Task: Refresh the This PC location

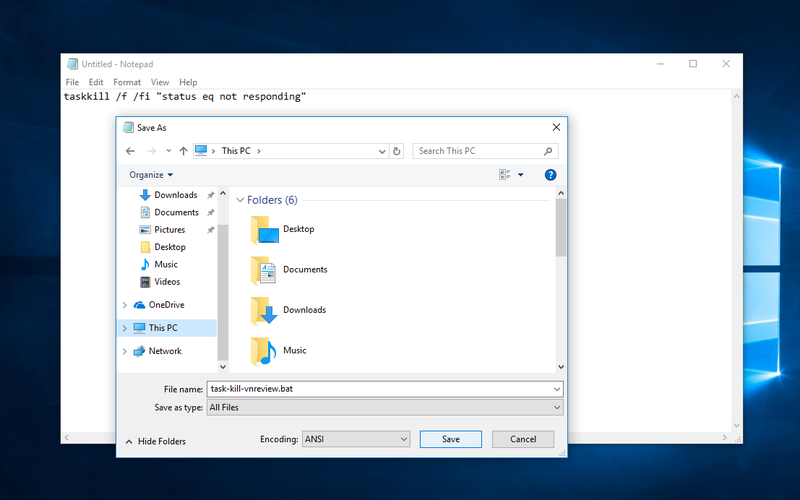Action: pos(396,151)
